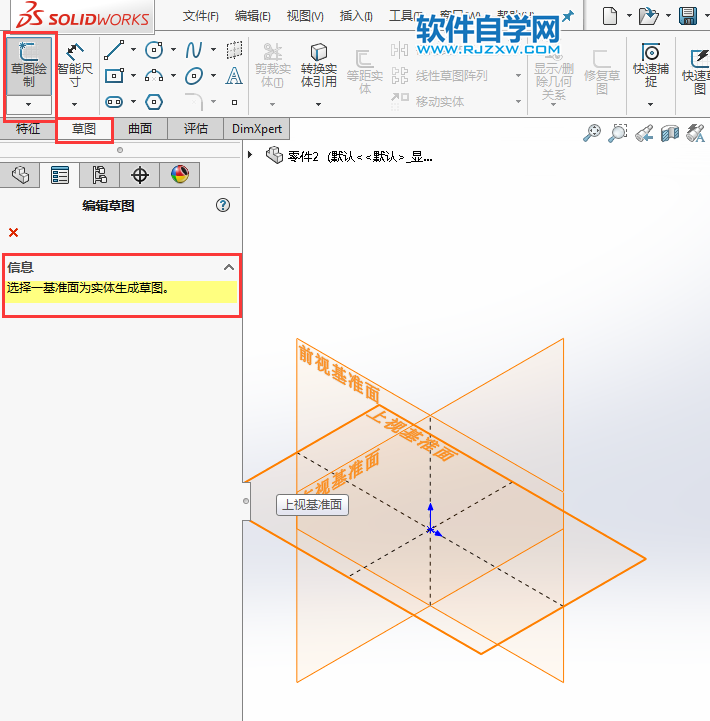Viewport: 710px width, 721px height.
Task: Click the 草图绘制 sketch tool
Action: tap(29, 64)
